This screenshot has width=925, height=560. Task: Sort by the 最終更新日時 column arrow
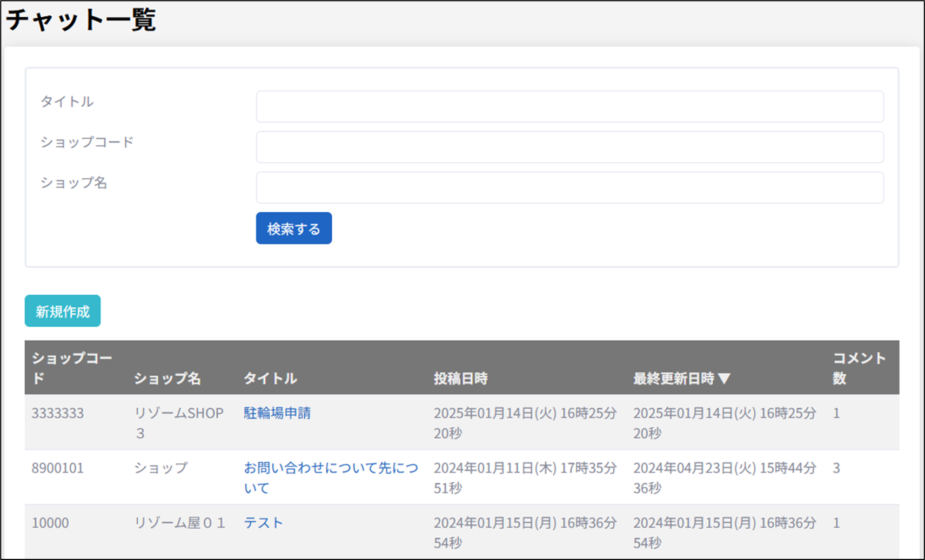click(x=725, y=379)
